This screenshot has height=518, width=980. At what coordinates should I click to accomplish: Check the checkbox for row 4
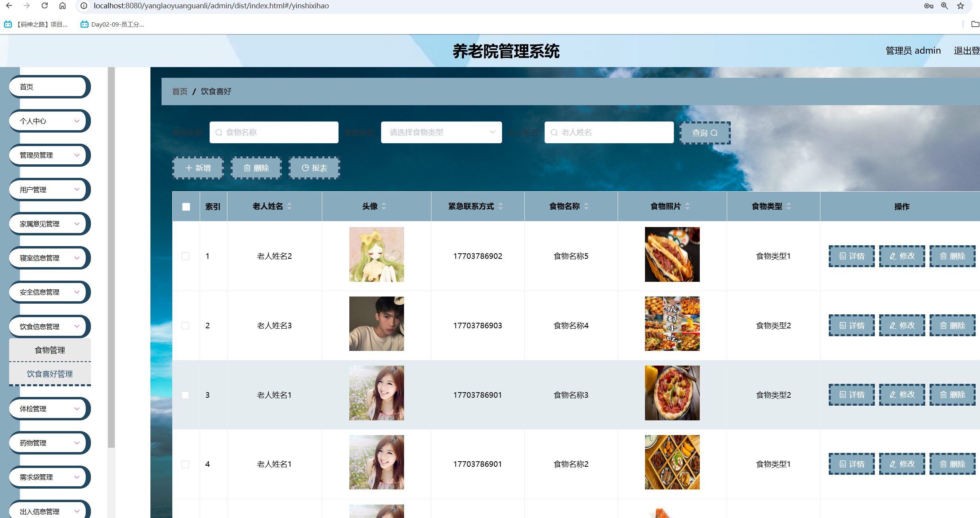[x=185, y=464]
